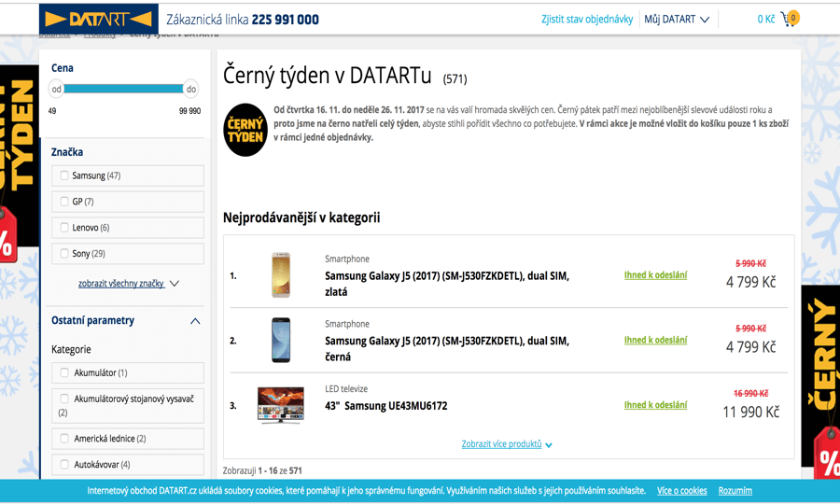Image resolution: width=840 pixels, height=504 pixels.
Task: Open the shopping cart icon
Action: pos(791,19)
